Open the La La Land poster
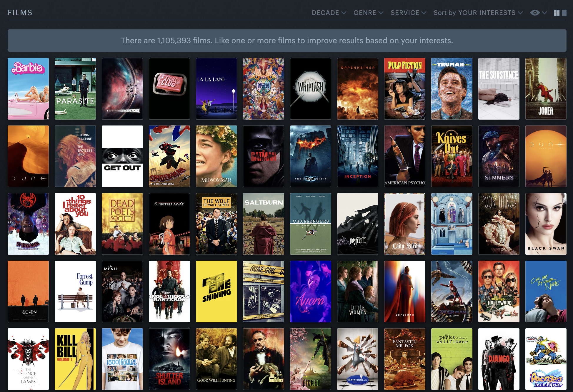Image resolution: width=573 pixels, height=392 pixels. tap(216, 89)
